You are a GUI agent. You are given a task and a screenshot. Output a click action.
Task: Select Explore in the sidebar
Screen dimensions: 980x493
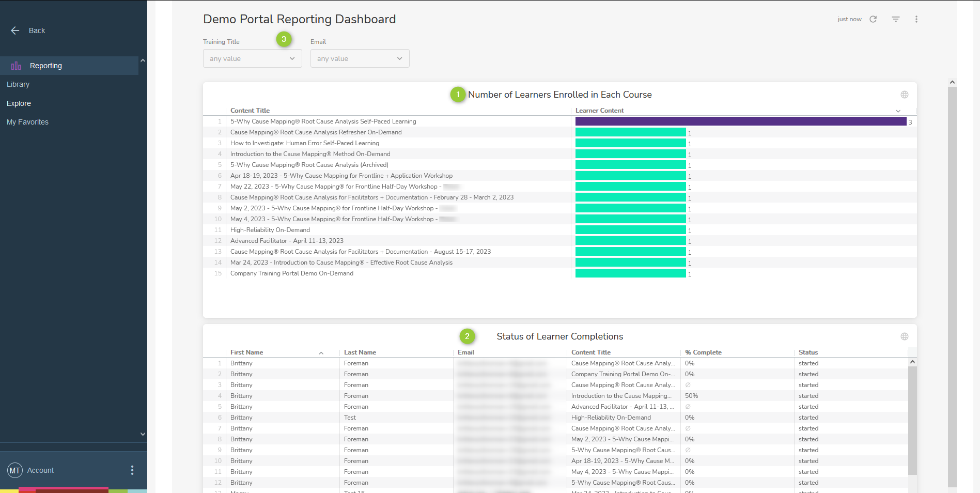click(19, 103)
